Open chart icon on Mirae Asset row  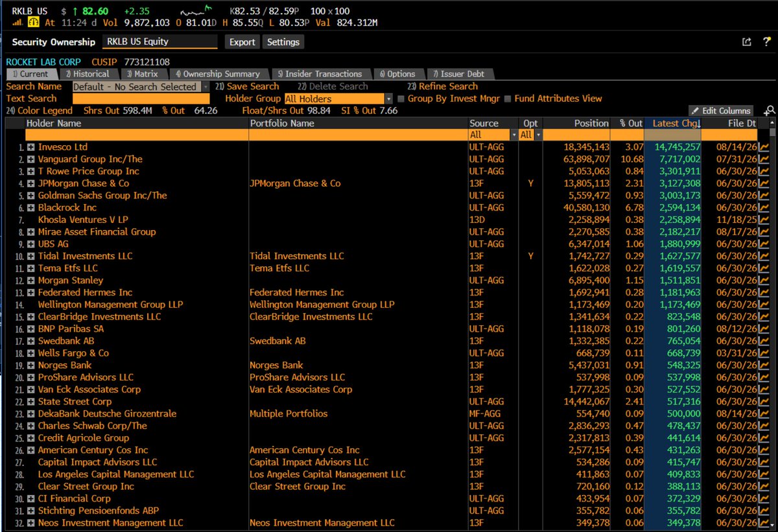pyautogui.click(x=764, y=232)
